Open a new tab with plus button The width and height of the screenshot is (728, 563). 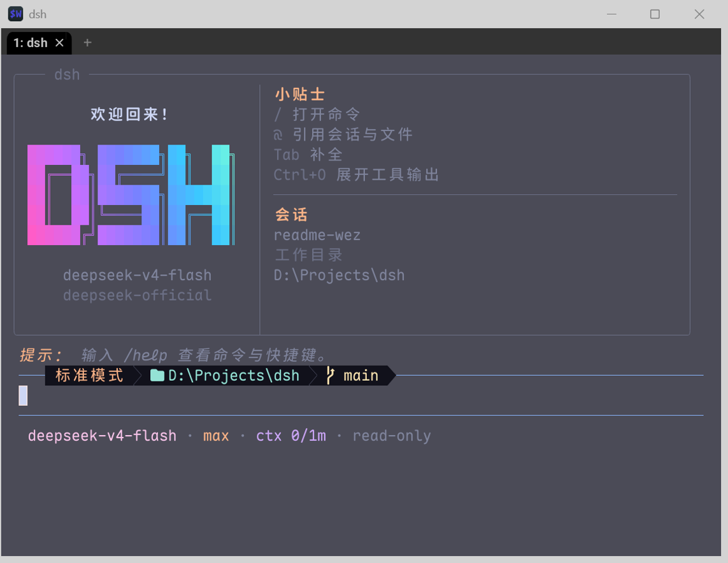click(x=87, y=43)
